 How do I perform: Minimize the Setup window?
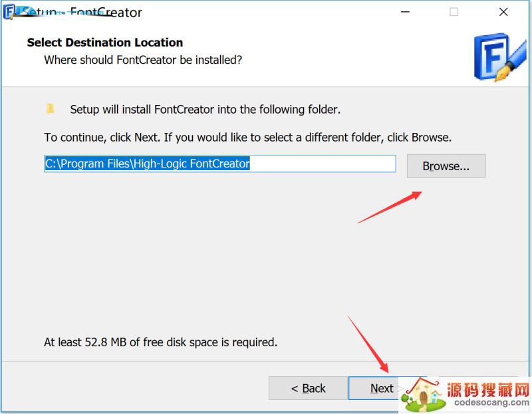tap(403, 12)
